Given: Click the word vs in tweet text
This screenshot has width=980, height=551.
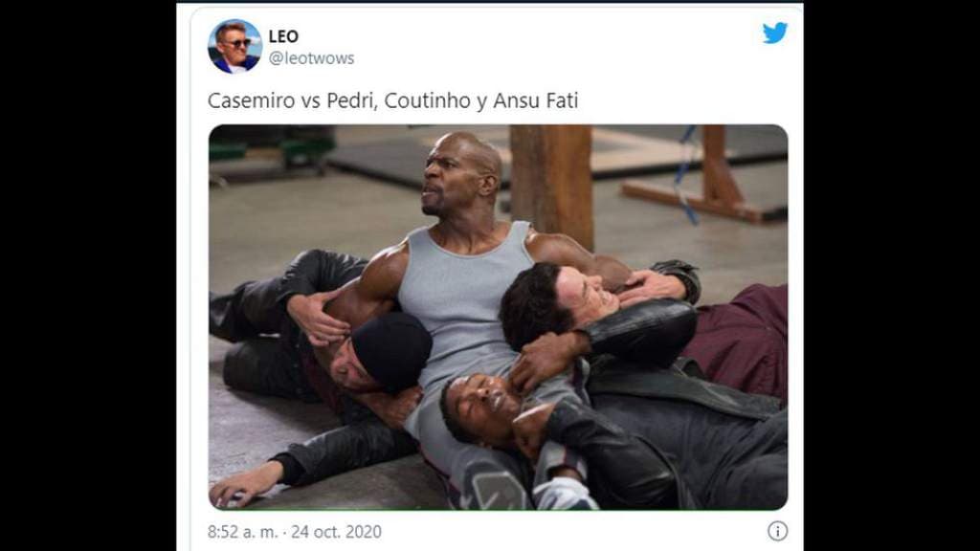Looking at the screenshot, I should (x=311, y=101).
